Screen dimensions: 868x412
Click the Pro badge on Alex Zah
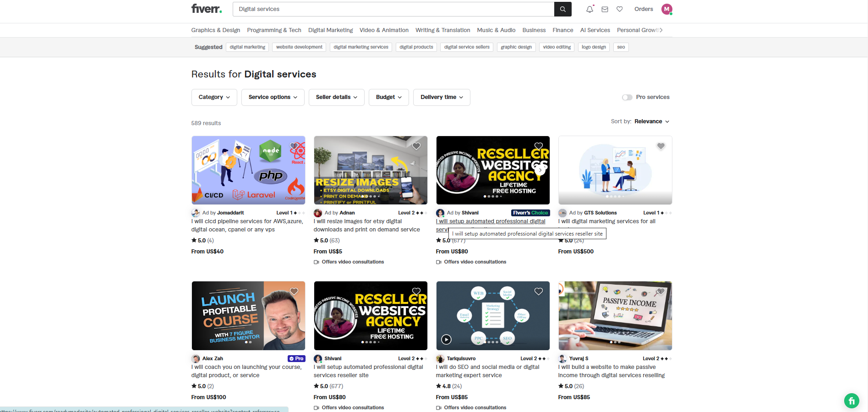pos(296,359)
